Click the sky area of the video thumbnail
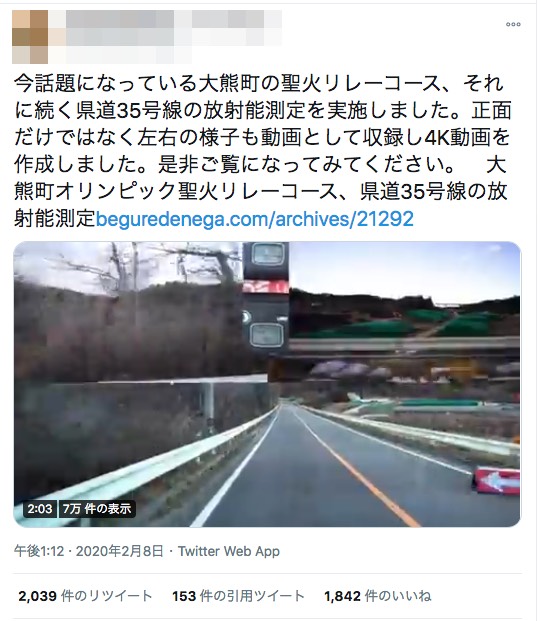This screenshot has width=540, height=621. coord(404,269)
